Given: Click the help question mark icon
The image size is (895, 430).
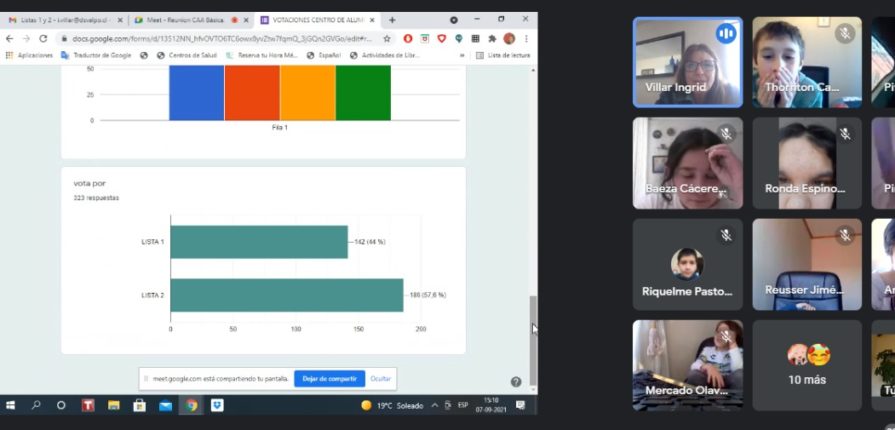Looking at the screenshot, I should pos(516,381).
